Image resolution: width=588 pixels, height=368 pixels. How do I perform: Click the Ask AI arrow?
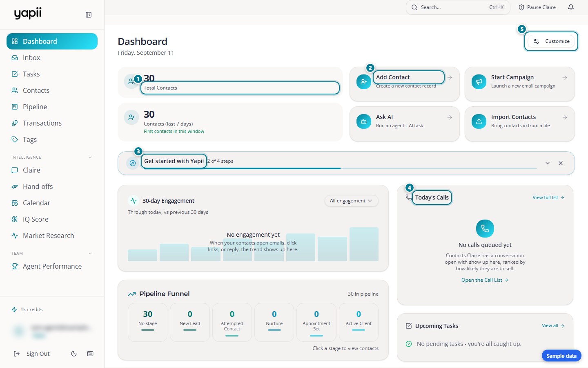click(450, 117)
